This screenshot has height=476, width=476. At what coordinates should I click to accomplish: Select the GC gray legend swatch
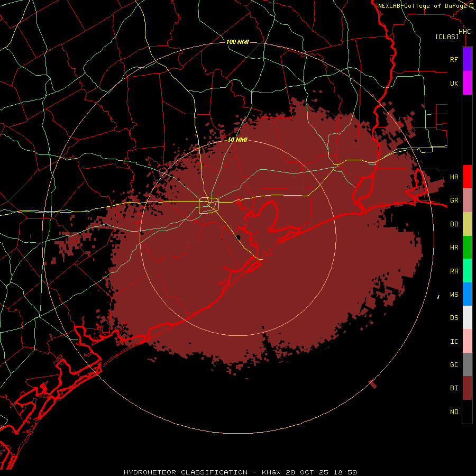pos(467,364)
